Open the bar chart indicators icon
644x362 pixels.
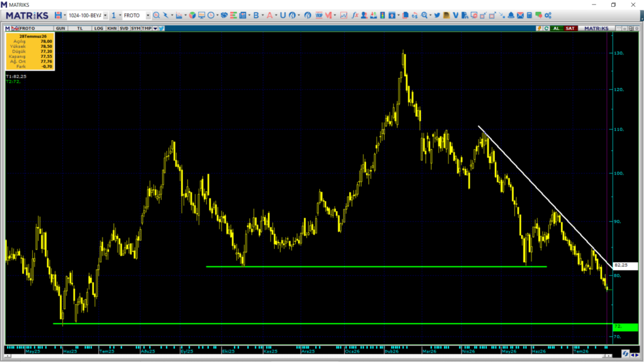click(x=179, y=15)
